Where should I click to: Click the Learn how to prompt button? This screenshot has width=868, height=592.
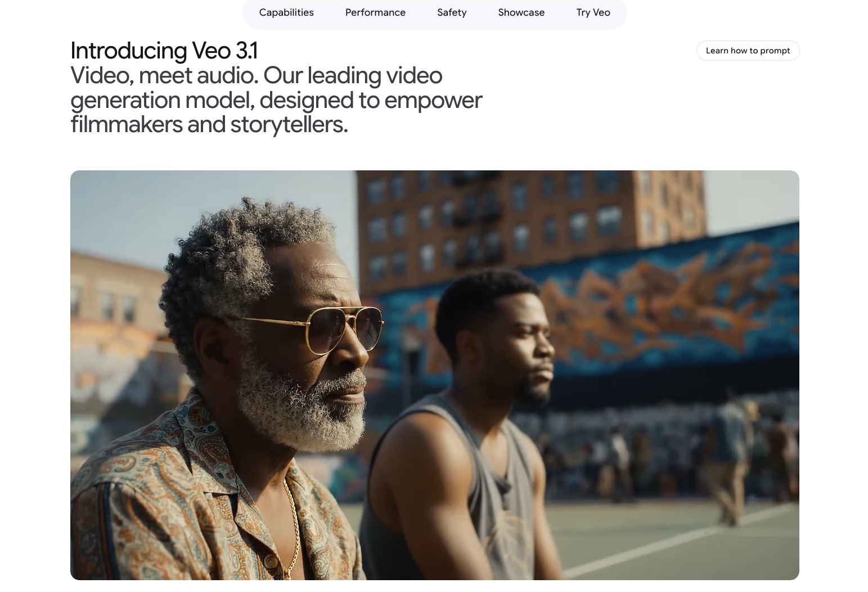(x=748, y=51)
